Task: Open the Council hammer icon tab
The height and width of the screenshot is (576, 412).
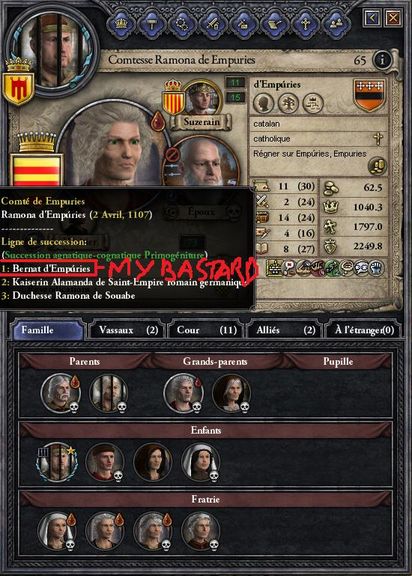Action: click(x=151, y=24)
